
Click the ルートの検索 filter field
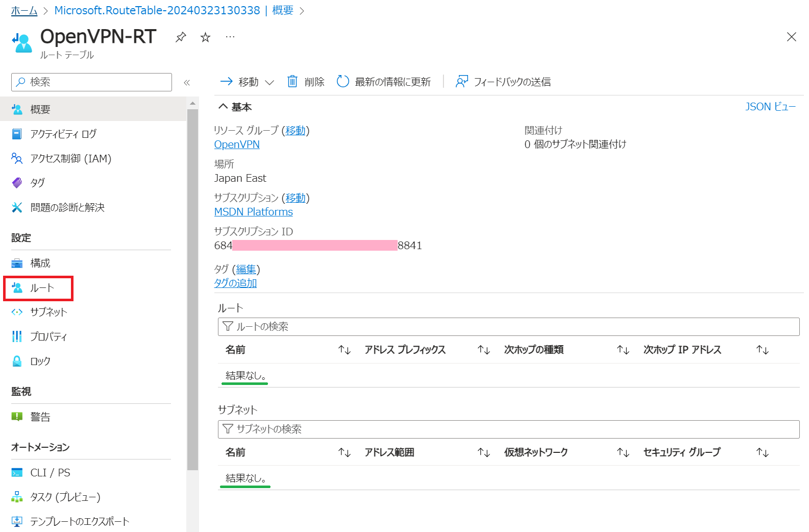click(x=508, y=327)
